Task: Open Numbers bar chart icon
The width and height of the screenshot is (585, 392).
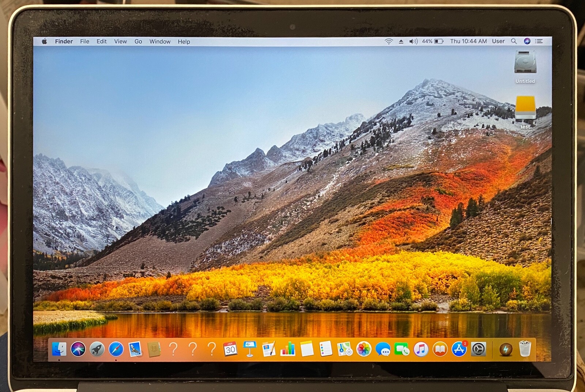Action: click(288, 349)
